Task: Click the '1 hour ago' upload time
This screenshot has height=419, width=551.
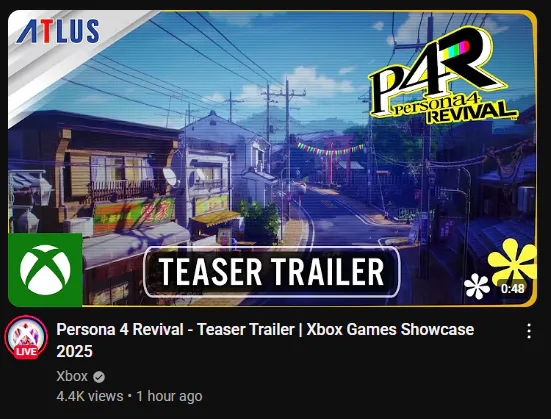Action: (169, 396)
